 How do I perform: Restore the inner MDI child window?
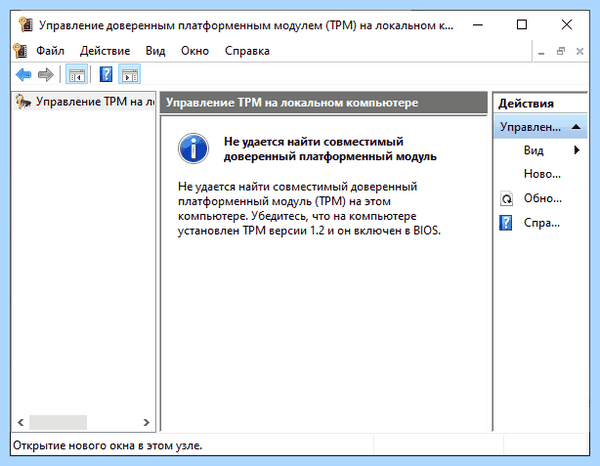pos(561,51)
